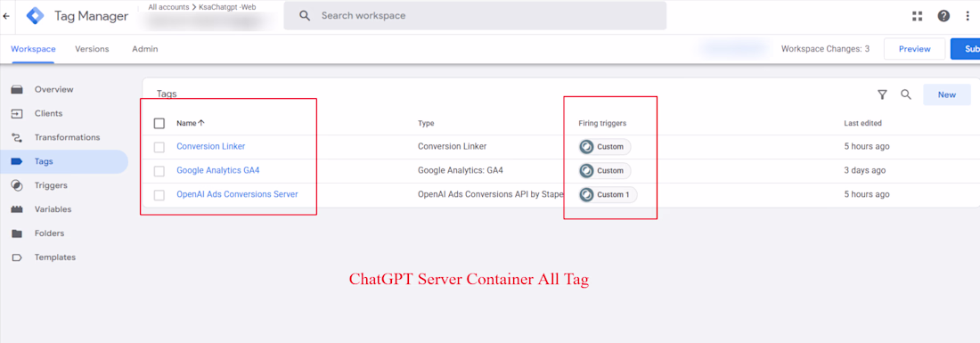
Task: Click the Triggers sidebar icon
Action: pyautogui.click(x=17, y=185)
